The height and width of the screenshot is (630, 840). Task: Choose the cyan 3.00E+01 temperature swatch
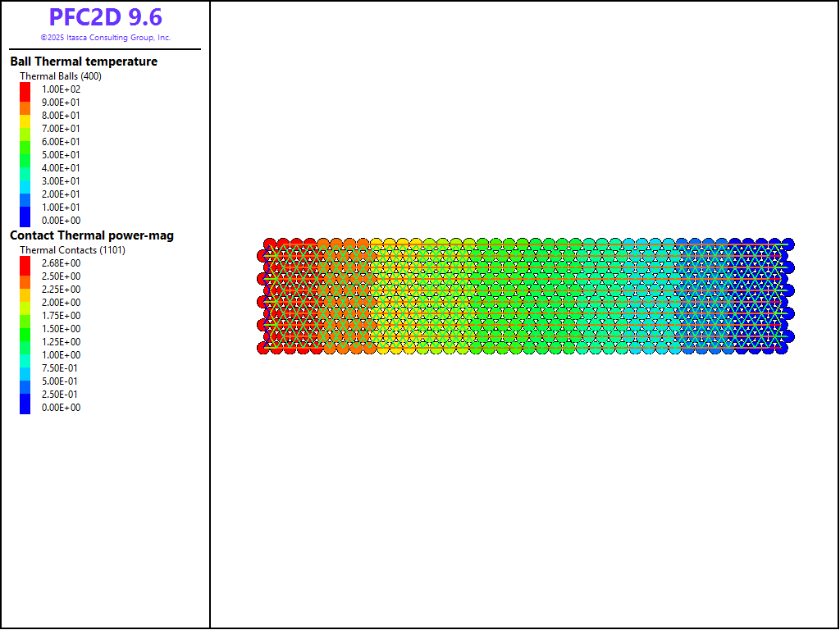[x=25, y=181]
